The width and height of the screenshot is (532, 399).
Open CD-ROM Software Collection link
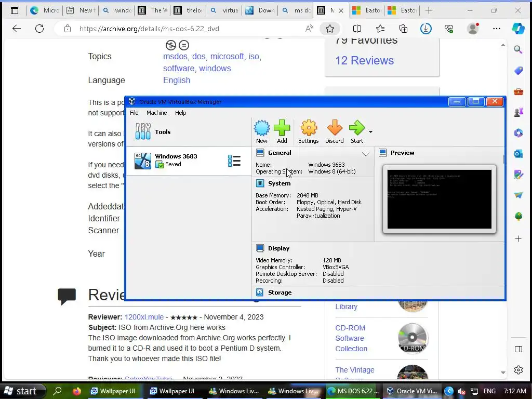(x=351, y=338)
